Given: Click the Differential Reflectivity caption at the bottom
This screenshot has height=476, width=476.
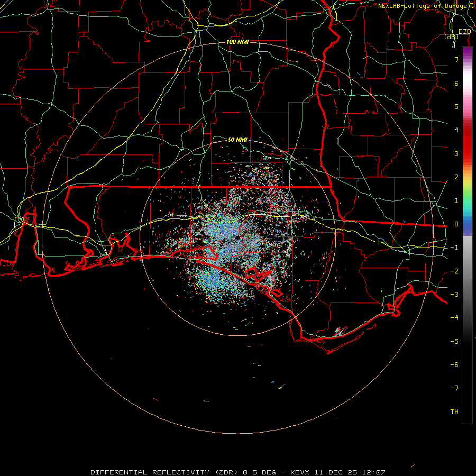Looking at the screenshot, I should pos(238,472).
